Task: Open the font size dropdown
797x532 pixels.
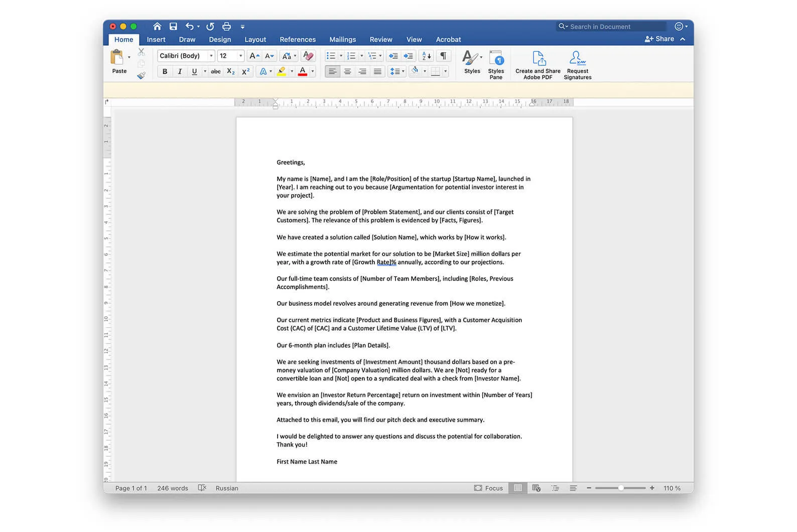Action: click(x=240, y=56)
